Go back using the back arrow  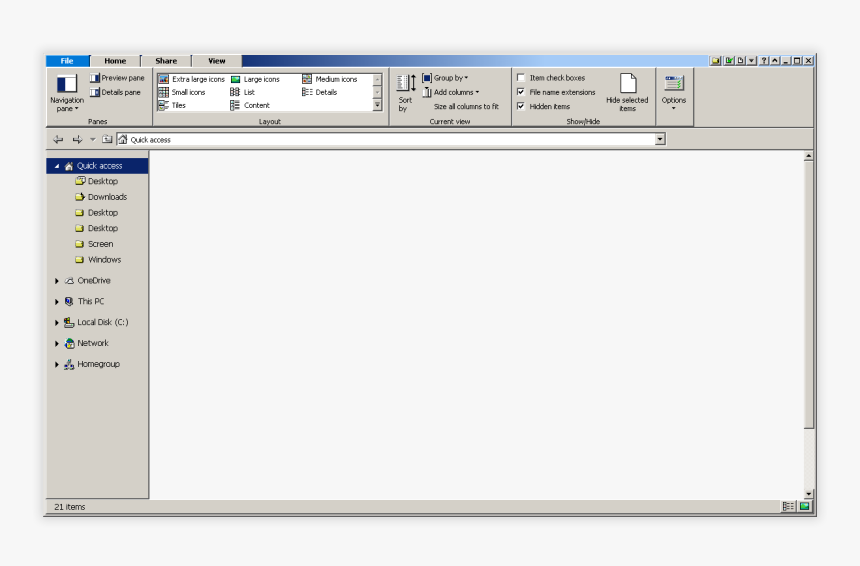[58, 140]
